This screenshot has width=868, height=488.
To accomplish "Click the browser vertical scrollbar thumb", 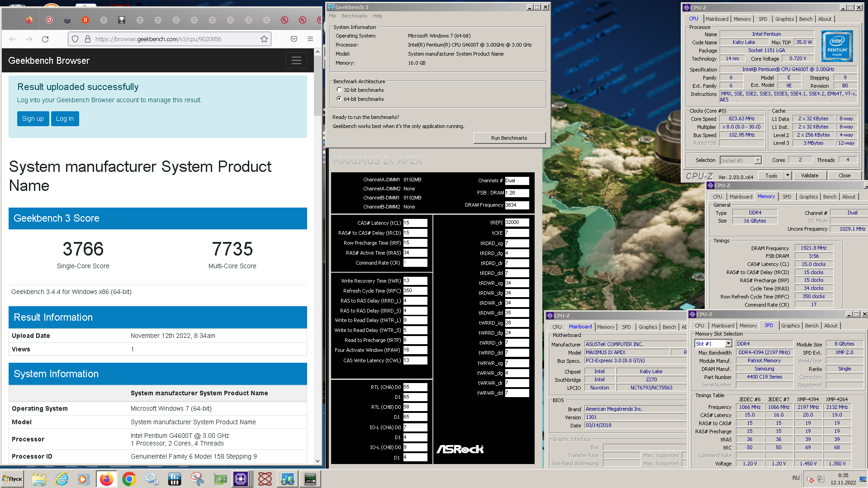I will (318, 86).
